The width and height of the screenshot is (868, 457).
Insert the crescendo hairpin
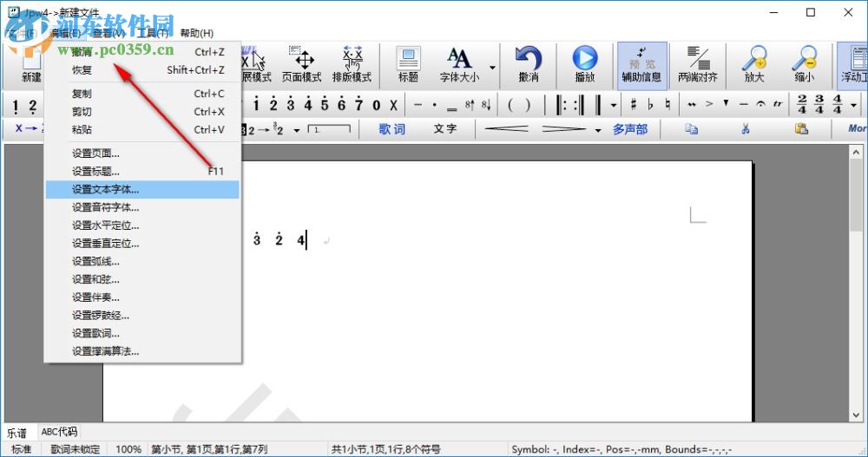tap(507, 129)
